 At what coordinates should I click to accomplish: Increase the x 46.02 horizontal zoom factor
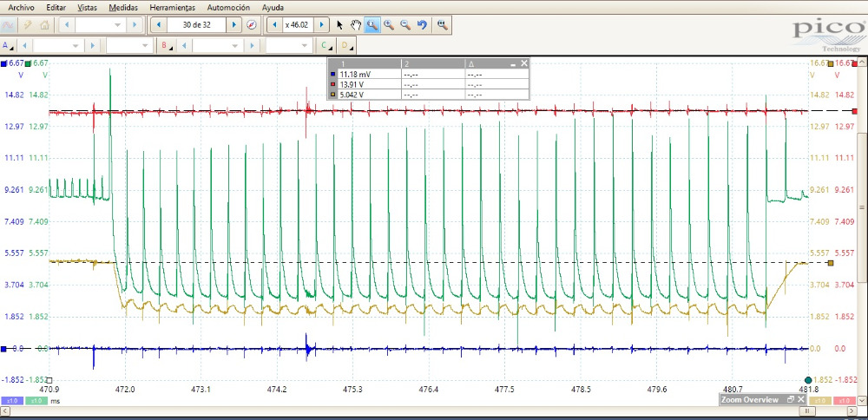click(x=323, y=25)
